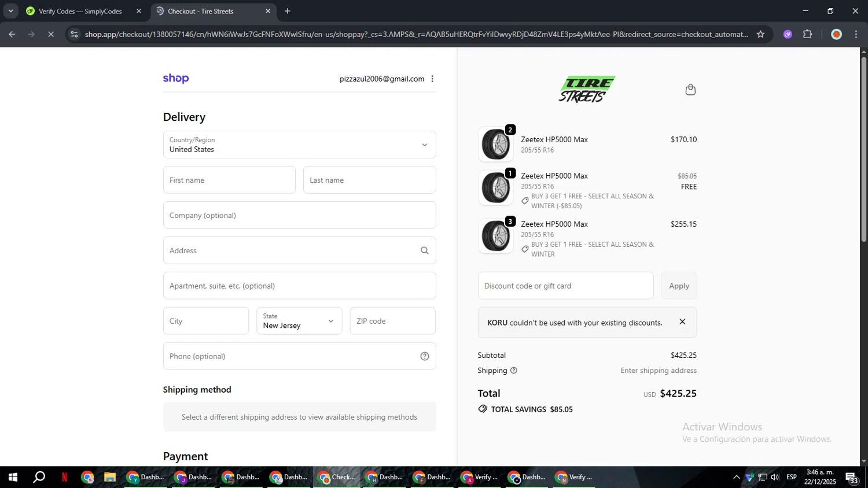Screen dimensions: 868x488
Task: Click the ZIP code field
Action: pyautogui.click(x=392, y=321)
